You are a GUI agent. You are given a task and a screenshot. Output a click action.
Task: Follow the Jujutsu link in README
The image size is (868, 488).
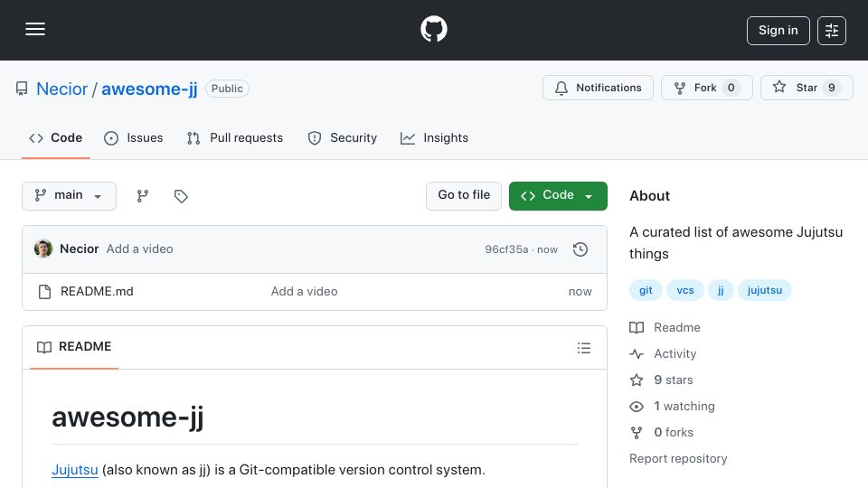click(x=75, y=470)
